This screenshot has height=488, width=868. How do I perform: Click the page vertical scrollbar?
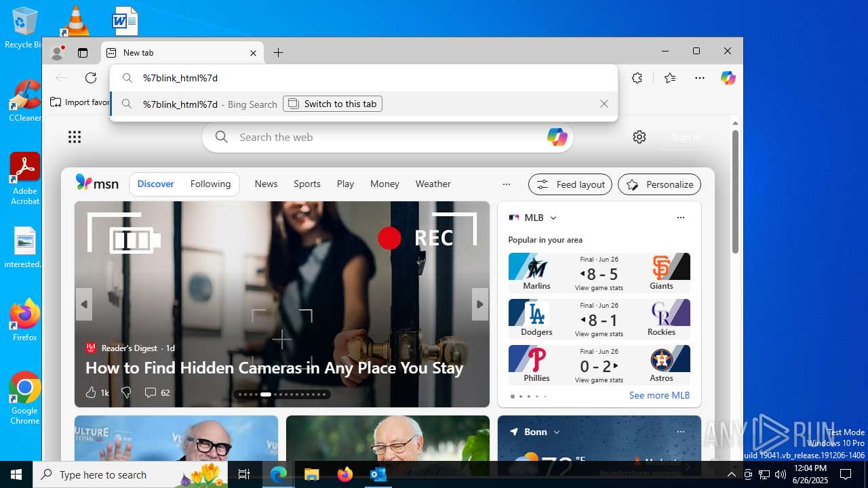click(x=735, y=192)
